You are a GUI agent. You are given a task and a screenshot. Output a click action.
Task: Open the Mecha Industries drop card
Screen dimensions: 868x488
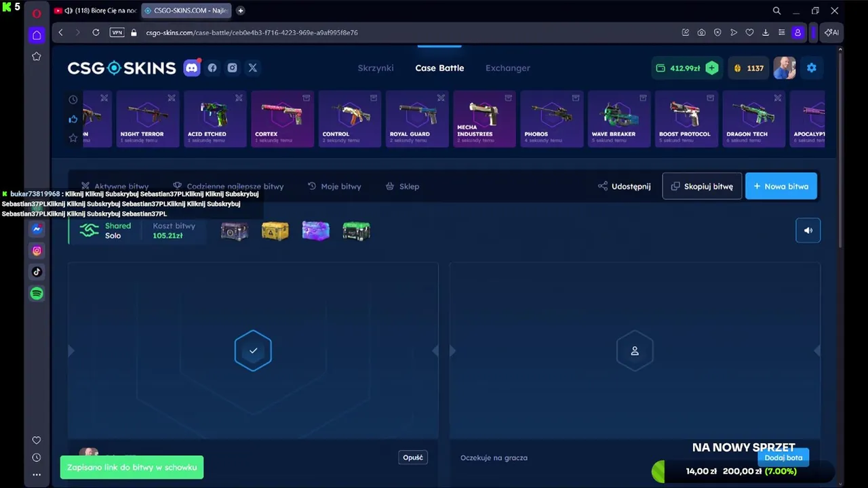click(x=484, y=119)
